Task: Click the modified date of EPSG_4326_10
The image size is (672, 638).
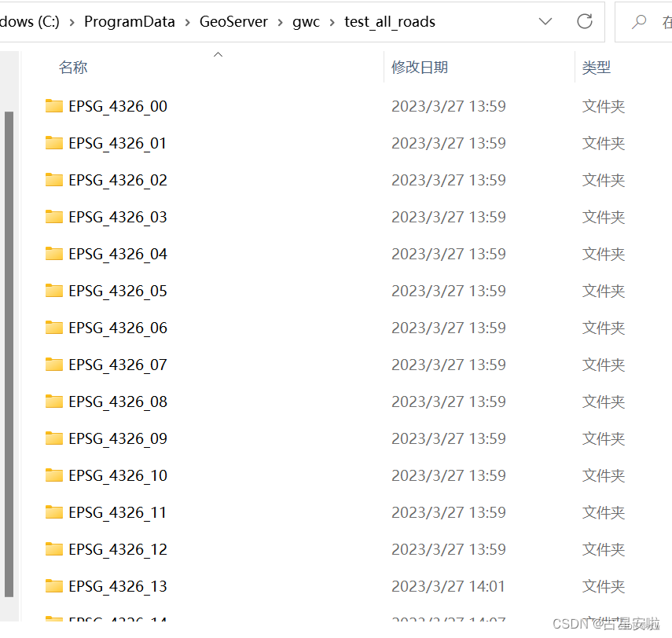Action: point(448,475)
